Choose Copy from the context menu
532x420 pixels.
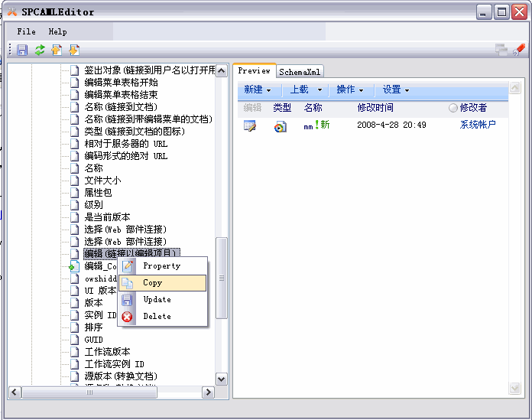(162, 283)
